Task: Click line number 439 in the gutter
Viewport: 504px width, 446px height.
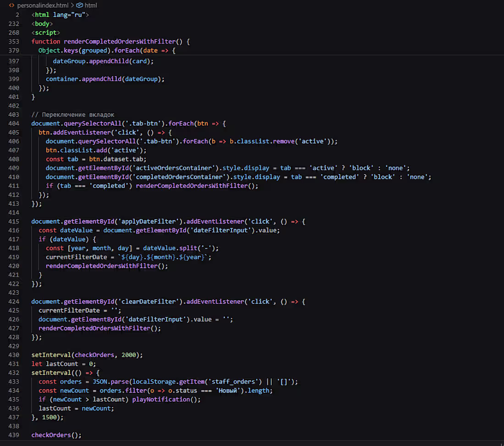Action: tap(13, 435)
